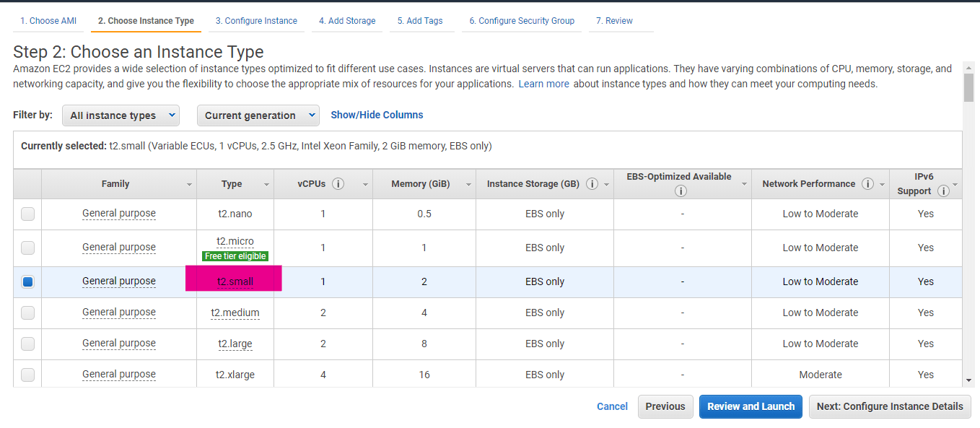Viewport: 980px width, 428px height.
Task: Click the t2.micro type label
Action: [x=235, y=242]
